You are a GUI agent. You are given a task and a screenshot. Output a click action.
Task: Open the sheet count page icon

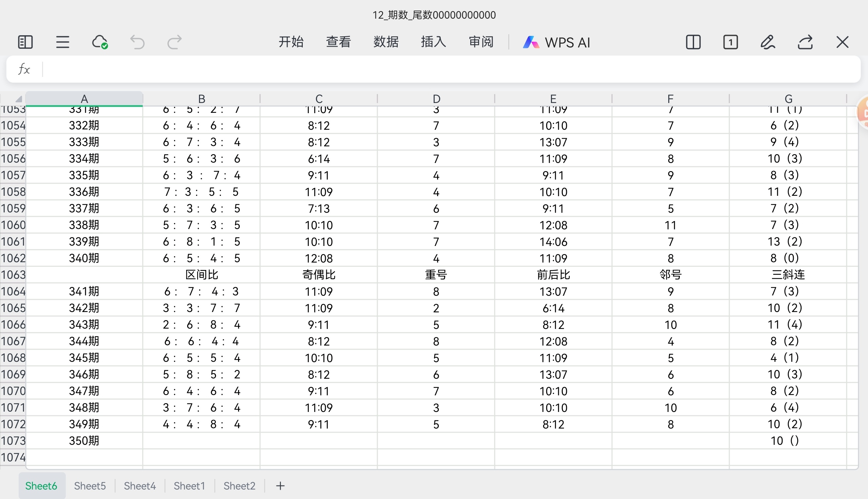pos(730,42)
